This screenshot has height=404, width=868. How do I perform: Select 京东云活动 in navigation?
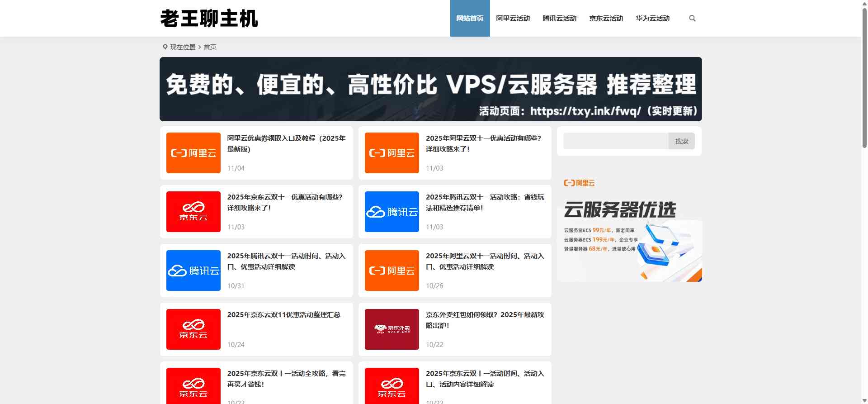(x=606, y=19)
